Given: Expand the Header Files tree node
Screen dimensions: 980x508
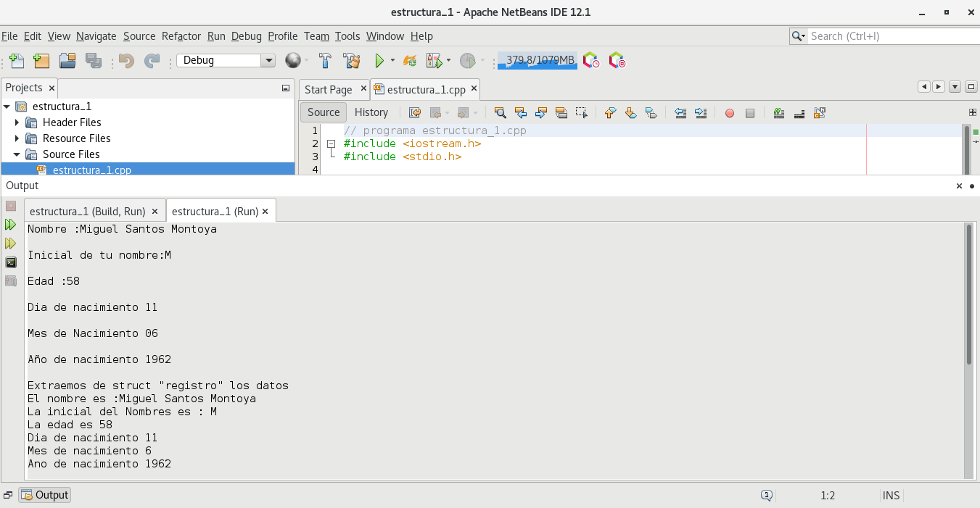Looking at the screenshot, I should pos(17,122).
